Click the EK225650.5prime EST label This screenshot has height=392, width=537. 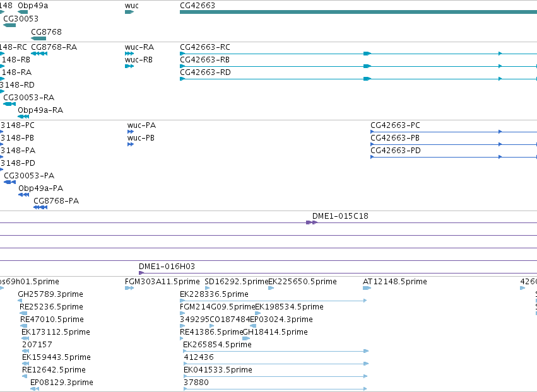point(302,282)
